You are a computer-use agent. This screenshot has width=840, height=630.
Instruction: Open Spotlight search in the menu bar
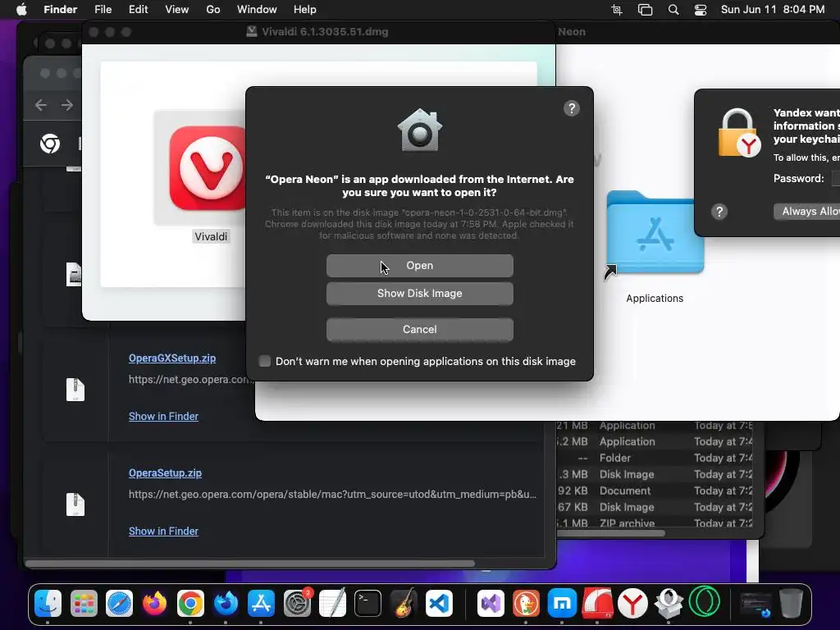click(673, 10)
